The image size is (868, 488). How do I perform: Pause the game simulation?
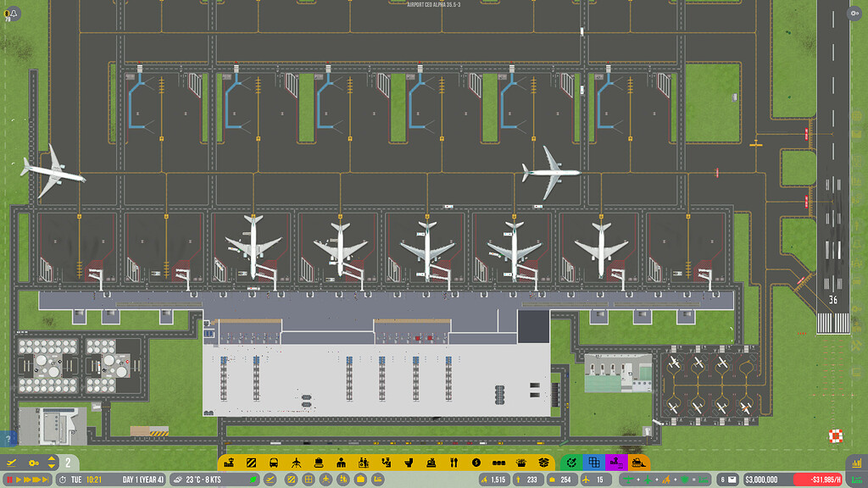[9, 480]
